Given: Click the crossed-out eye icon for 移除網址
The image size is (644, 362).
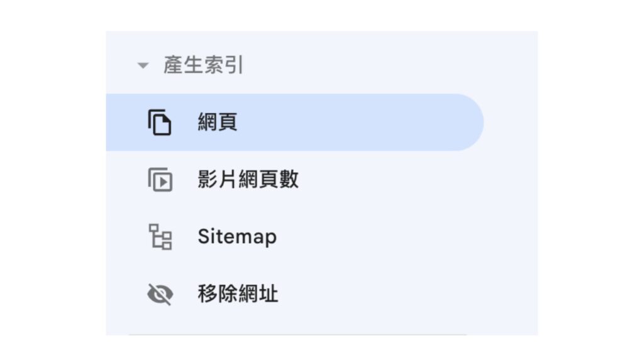Looking at the screenshot, I should (160, 294).
